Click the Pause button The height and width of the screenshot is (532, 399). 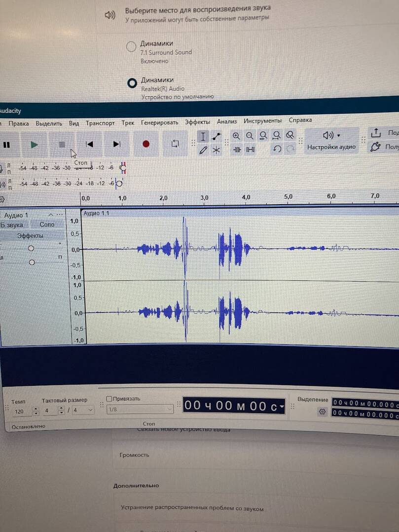pos(7,144)
